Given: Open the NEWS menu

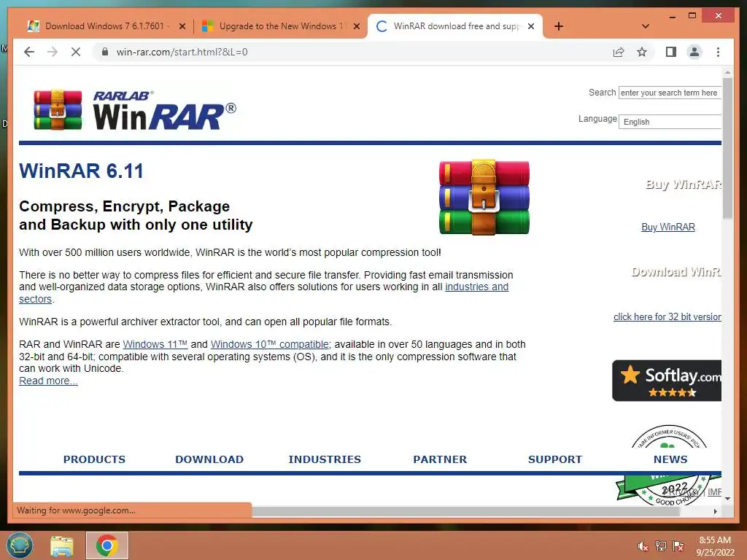Looking at the screenshot, I should pyautogui.click(x=670, y=459).
